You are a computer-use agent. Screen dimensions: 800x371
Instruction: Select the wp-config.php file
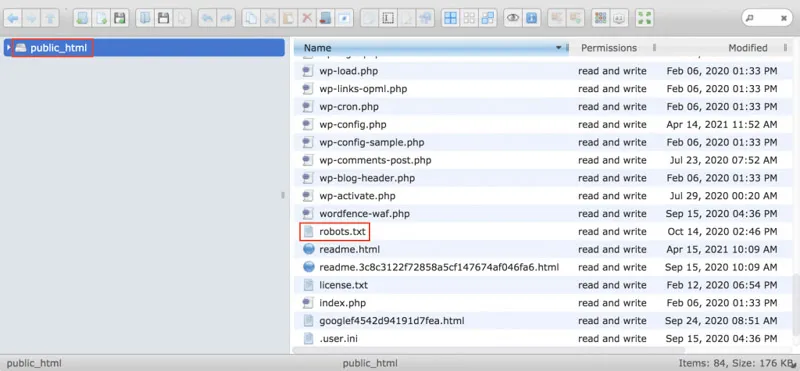[x=542, y=125]
